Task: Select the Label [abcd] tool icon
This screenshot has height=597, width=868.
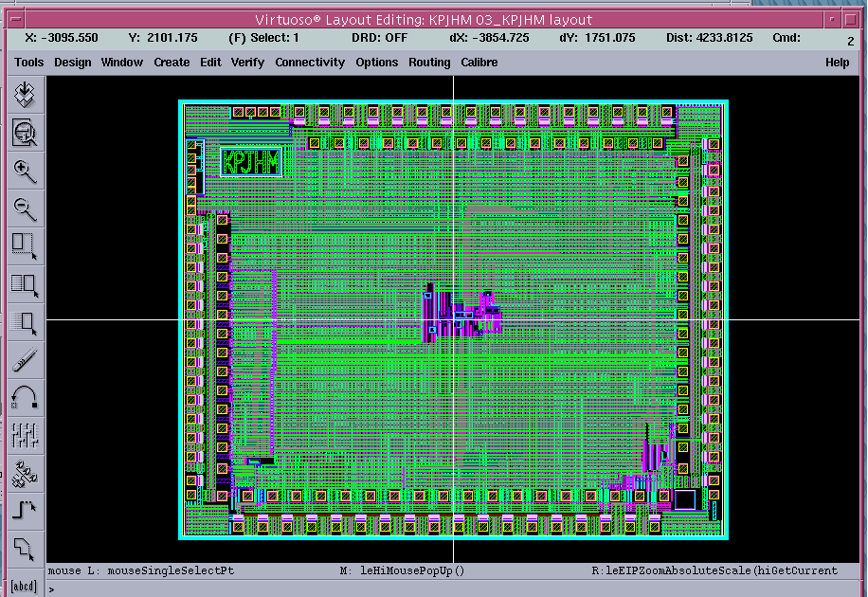Action: pyautogui.click(x=25, y=586)
